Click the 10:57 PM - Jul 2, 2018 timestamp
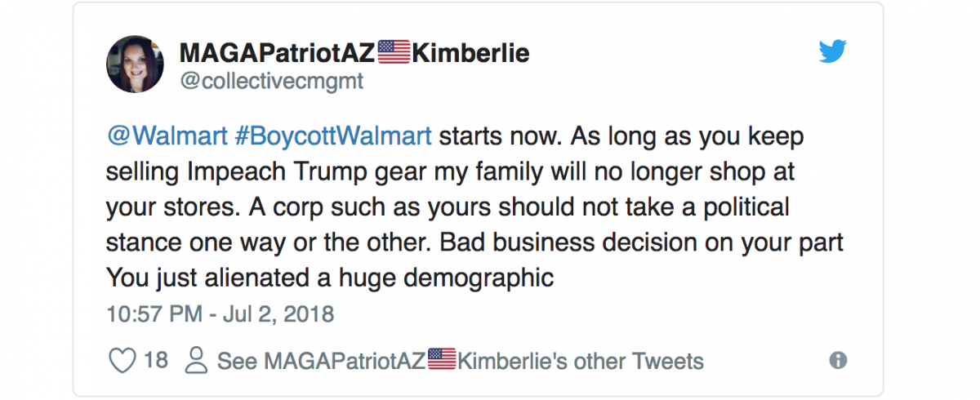980x400 pixels. [220, 313]
